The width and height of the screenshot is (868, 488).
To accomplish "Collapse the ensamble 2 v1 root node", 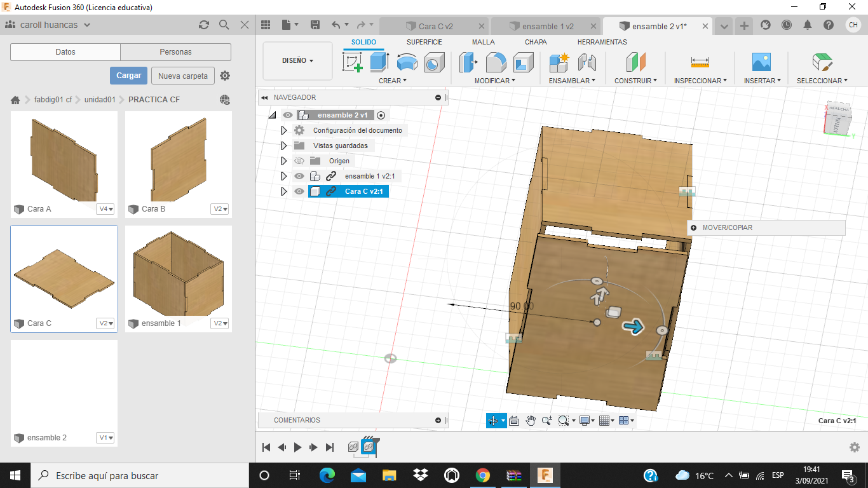I will tap(272, 115).
